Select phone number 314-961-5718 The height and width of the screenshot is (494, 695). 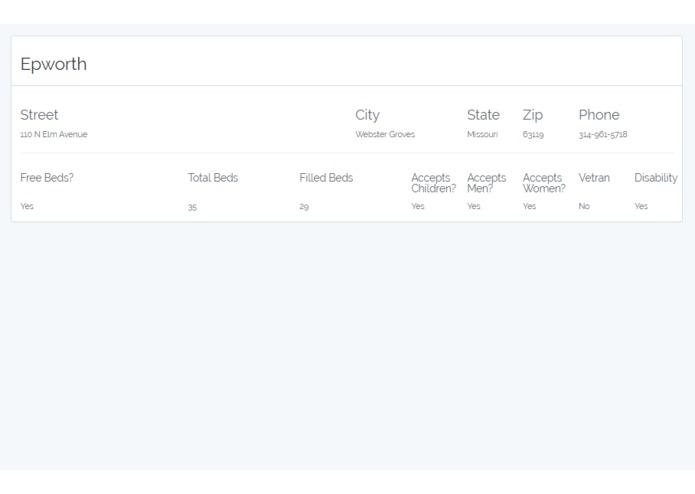point(603,134)
